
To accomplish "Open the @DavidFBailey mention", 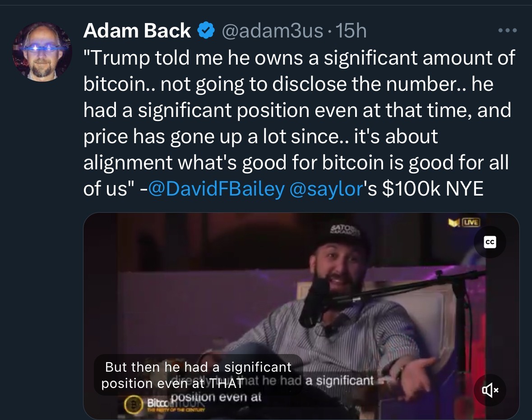I will (x=216, y=189).
